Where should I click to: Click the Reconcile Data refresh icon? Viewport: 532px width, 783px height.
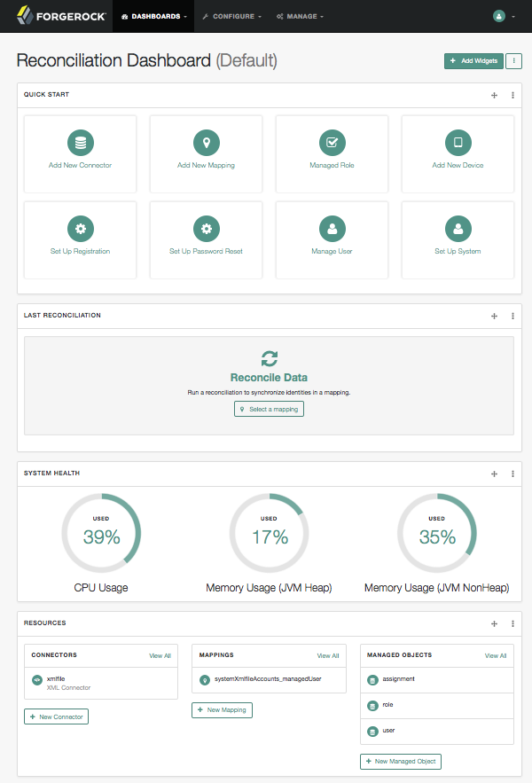pos(270,358)
